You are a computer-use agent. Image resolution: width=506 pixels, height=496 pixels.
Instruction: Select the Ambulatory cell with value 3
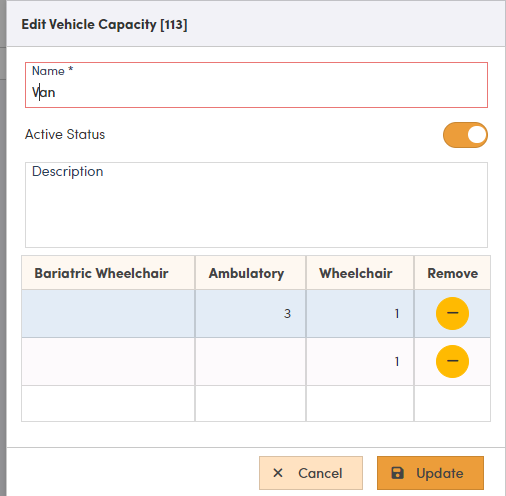250,314
